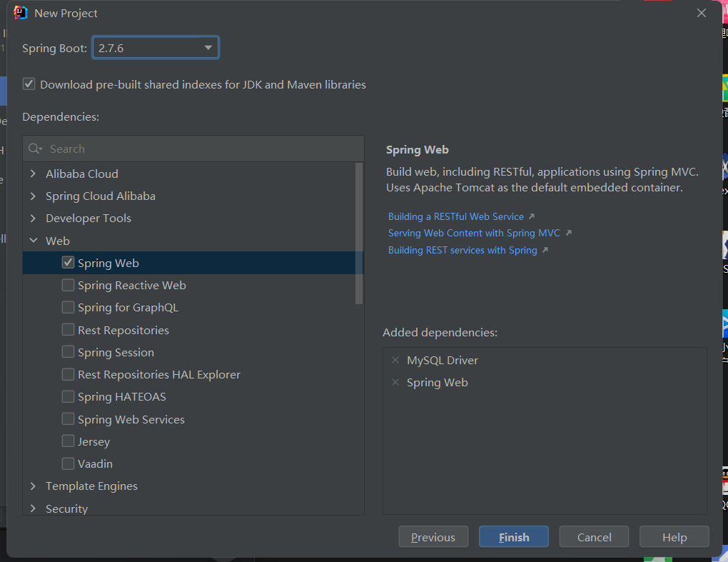The height and width of the screenshot is (562, 728).
Task: Open Serving Web Content with Spring MVC link
Action: (474, 233)
